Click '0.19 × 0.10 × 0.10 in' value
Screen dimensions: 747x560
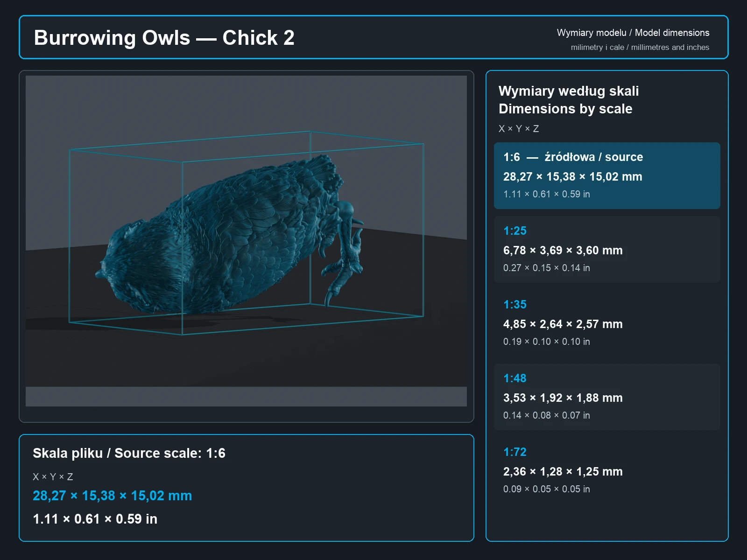pyautogui.click(x=546, y=342)
